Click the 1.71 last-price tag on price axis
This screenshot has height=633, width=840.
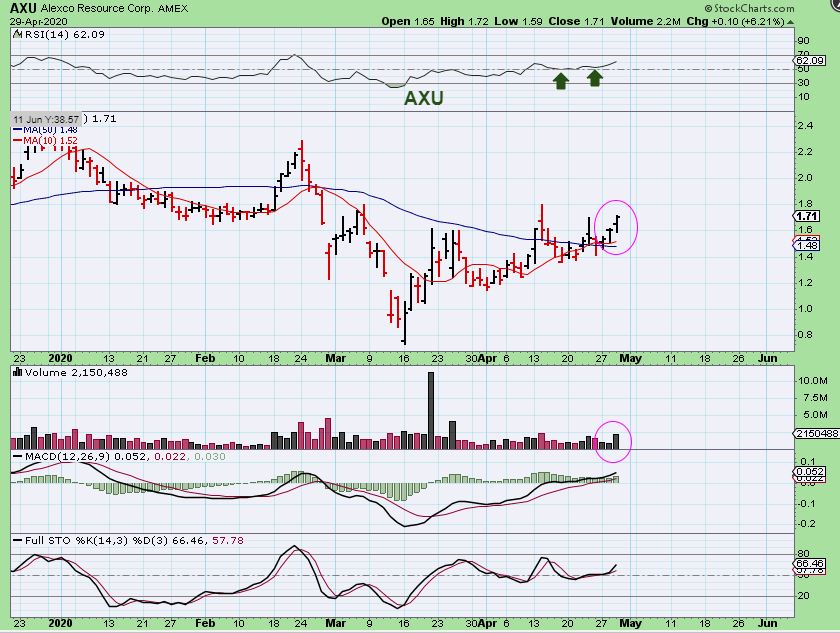click(807, 216)
